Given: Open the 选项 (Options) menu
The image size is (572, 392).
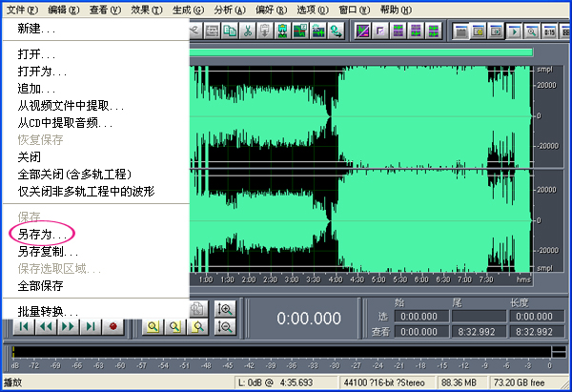Looking at the screenshot, I should [x=313, y=10].
